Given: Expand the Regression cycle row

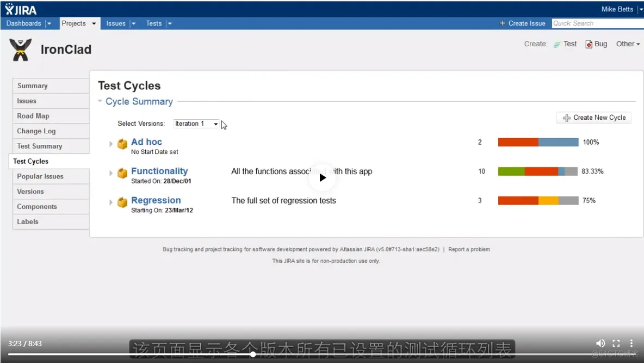Looking at the screenshot, I should coord(110,202).
